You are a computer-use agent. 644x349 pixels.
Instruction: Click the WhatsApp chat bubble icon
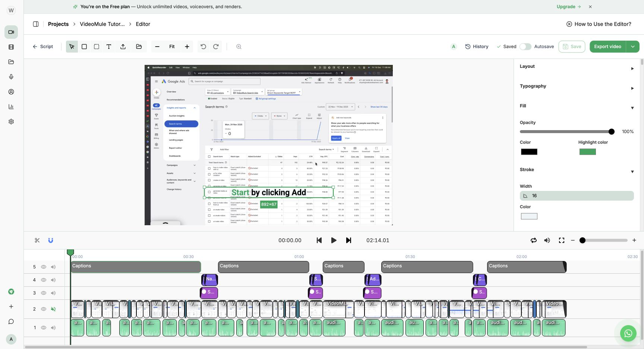point(628,333)
